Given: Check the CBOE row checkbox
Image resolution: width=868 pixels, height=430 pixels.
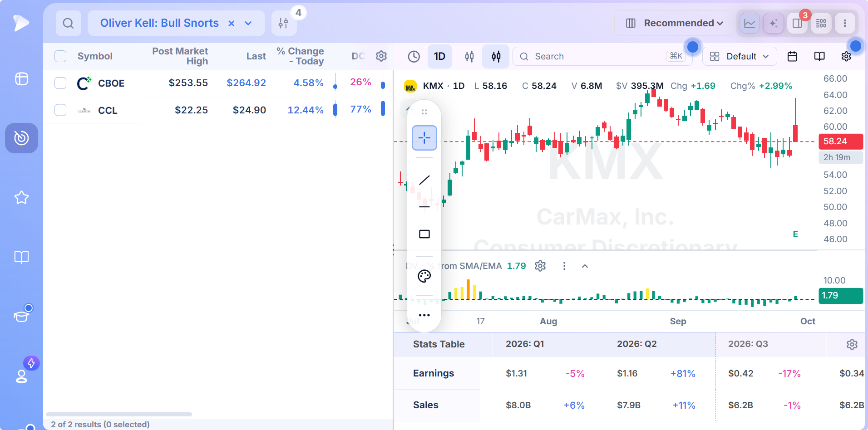Looking at the screenshot, I should click(x=60, y=83).
